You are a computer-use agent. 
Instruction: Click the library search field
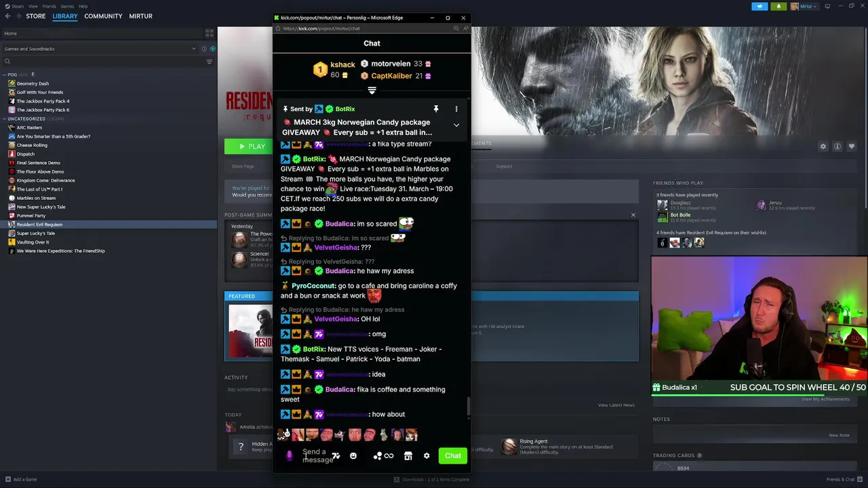(102, 62)
